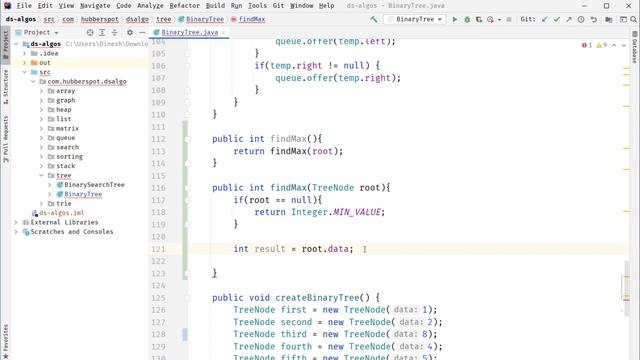Image resolution: width=640 pixels, height=360 pixels.
Task: Collapse the ds-algos root node
Action: click(17, 44)
